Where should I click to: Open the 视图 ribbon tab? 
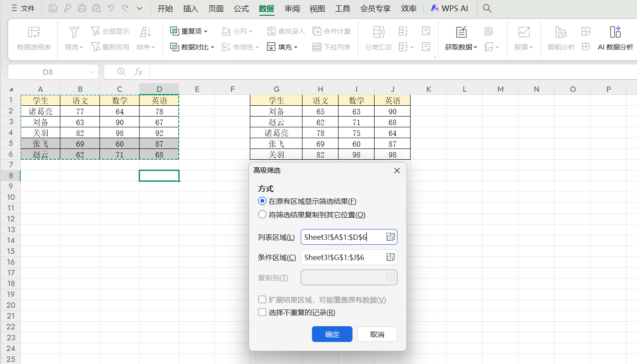click(317, 8)
